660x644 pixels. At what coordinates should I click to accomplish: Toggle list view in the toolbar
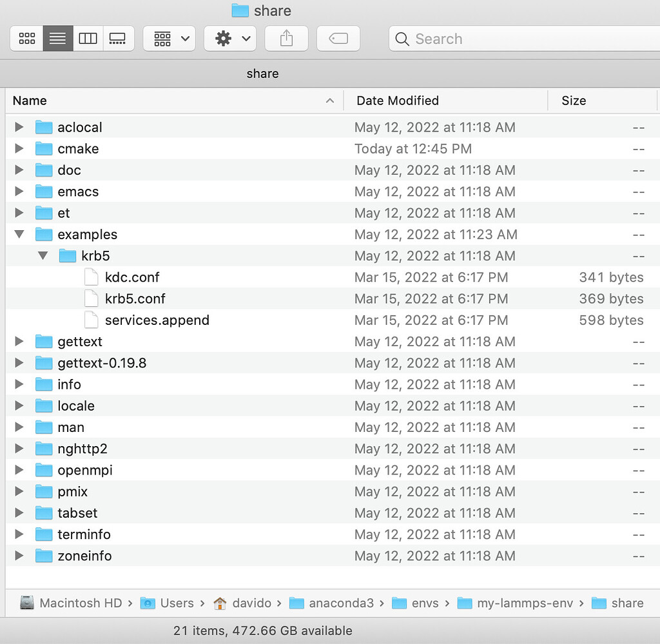[57, 38]
